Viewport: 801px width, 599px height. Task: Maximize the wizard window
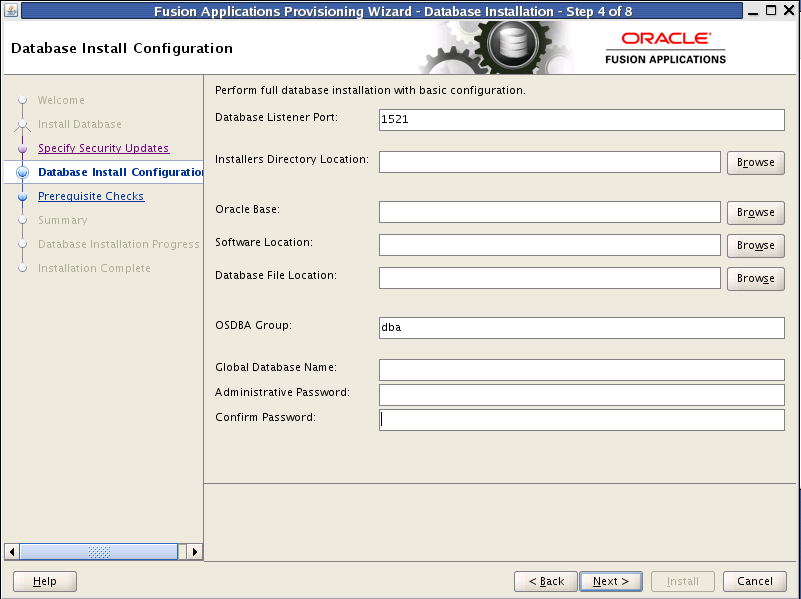(x=771, y=10)
